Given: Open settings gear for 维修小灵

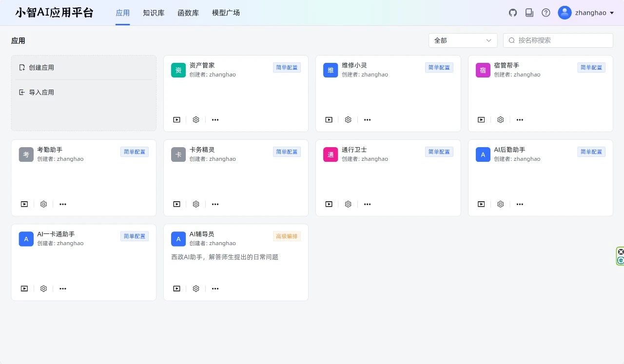Looking at the screenshot, I should tap(348, 120).
